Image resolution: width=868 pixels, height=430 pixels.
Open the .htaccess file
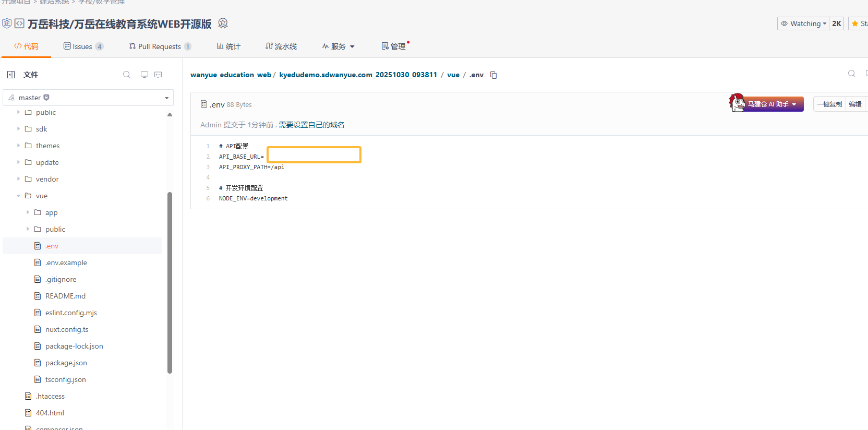50,396
